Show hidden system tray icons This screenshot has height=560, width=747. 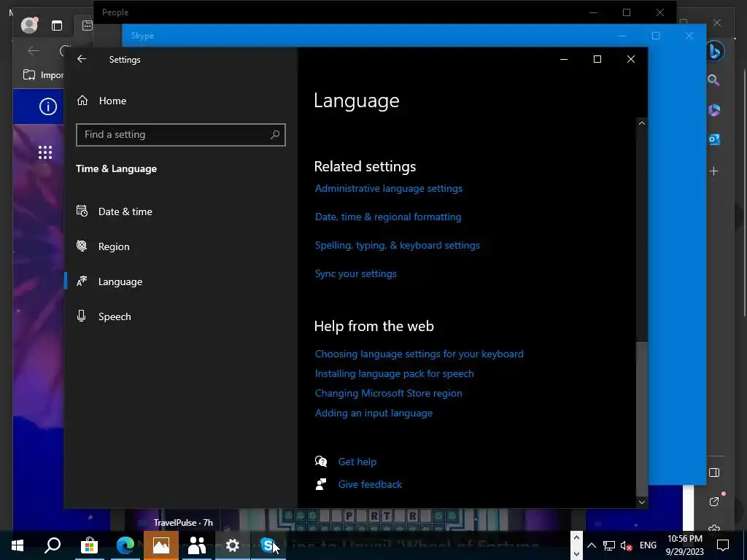(x=591, y=545)
